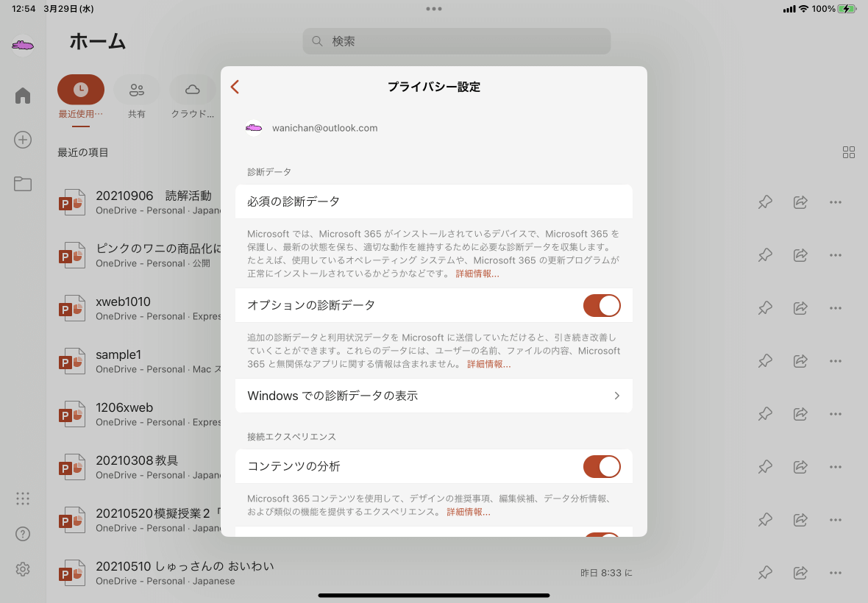
Task: Open PowerPoint thumbnail for 20210520模擬授業２
Action: click(72, 520)
